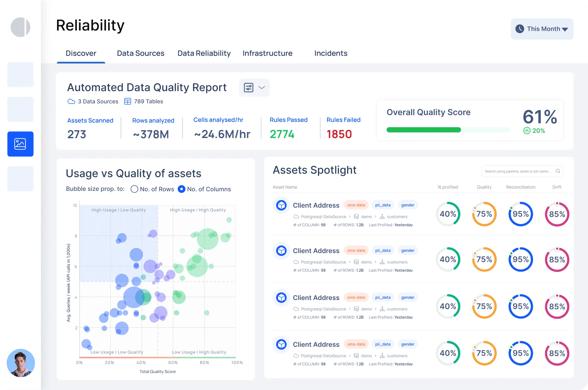Click the search magnifier icon in Assets Spotlight
This screenshot has height=390, width=588.
point(558,171)
